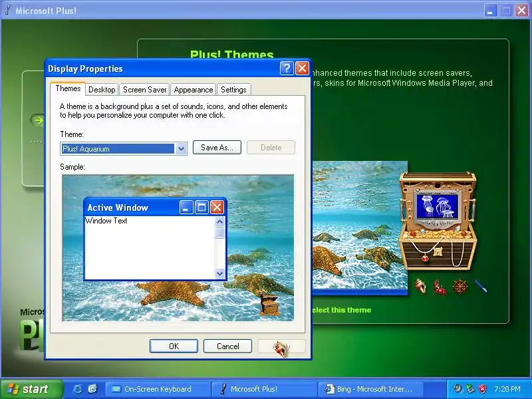Click the treasure chest icon in sample
Viewport: 532px width, 399px height.
pos(269,305)
